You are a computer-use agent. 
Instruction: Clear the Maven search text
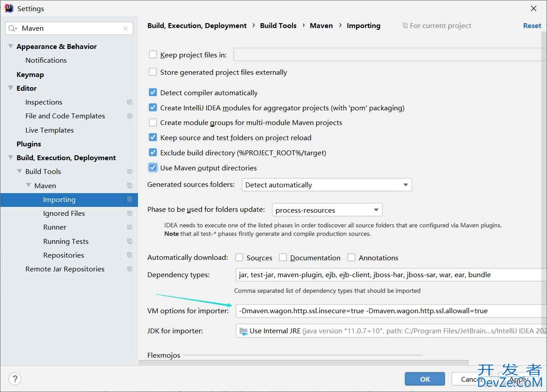click(x=126, y=28)
